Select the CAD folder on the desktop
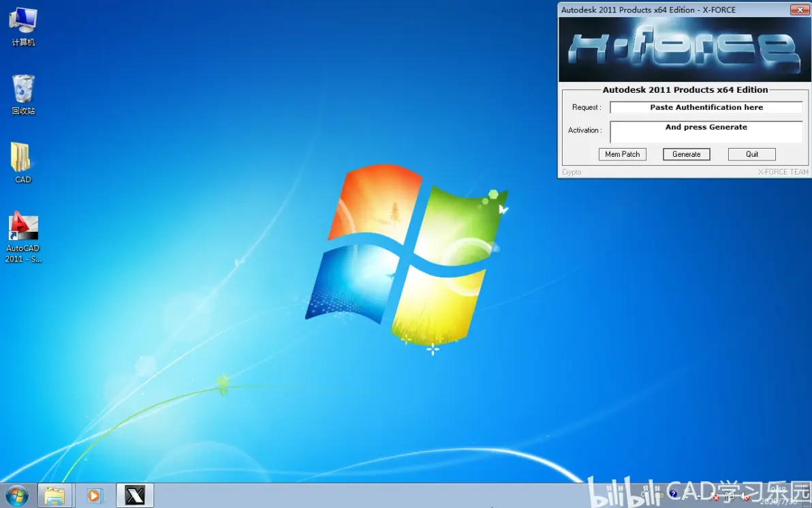812x508 pixels. click(x=22, y=163)
